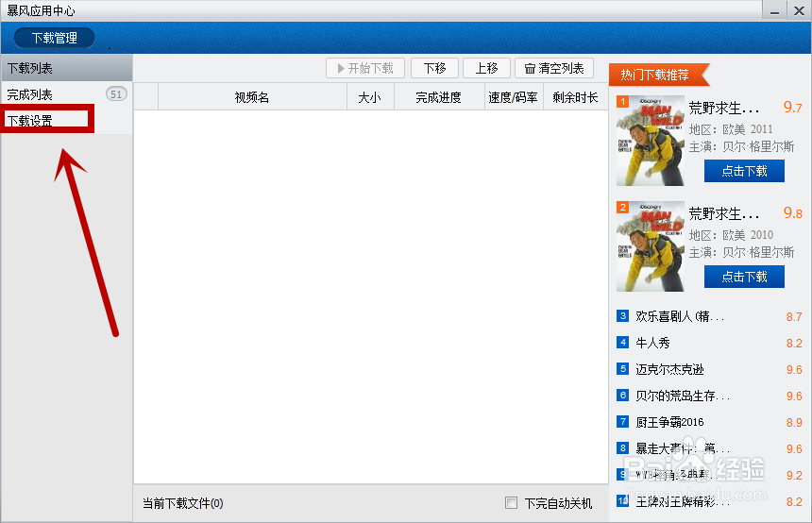The height and width of the screenshot is (523, 812).
Task: Sort by 视频名 column header
Action: [x=252, y=97]
